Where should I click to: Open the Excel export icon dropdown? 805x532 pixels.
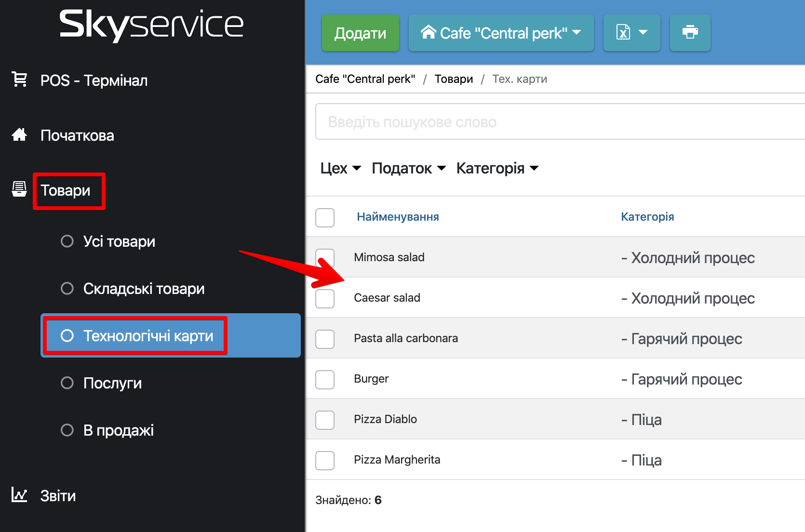coord(631,33)
